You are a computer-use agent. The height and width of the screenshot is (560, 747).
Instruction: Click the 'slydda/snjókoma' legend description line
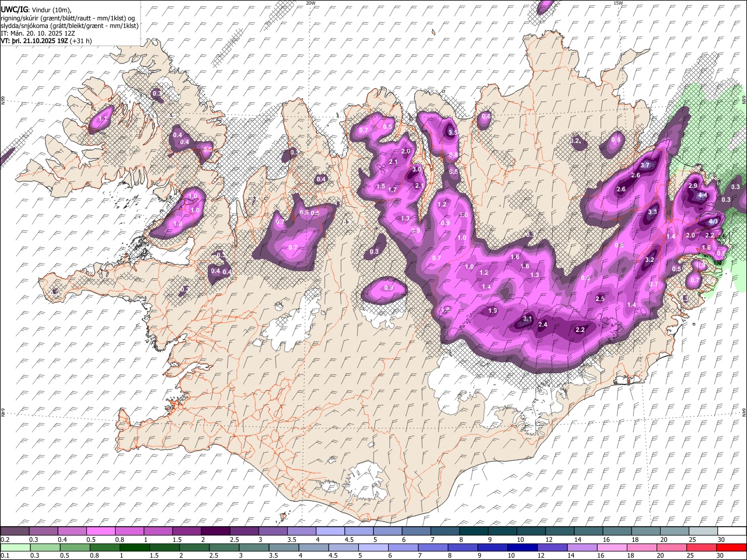[x=69, y=26]
